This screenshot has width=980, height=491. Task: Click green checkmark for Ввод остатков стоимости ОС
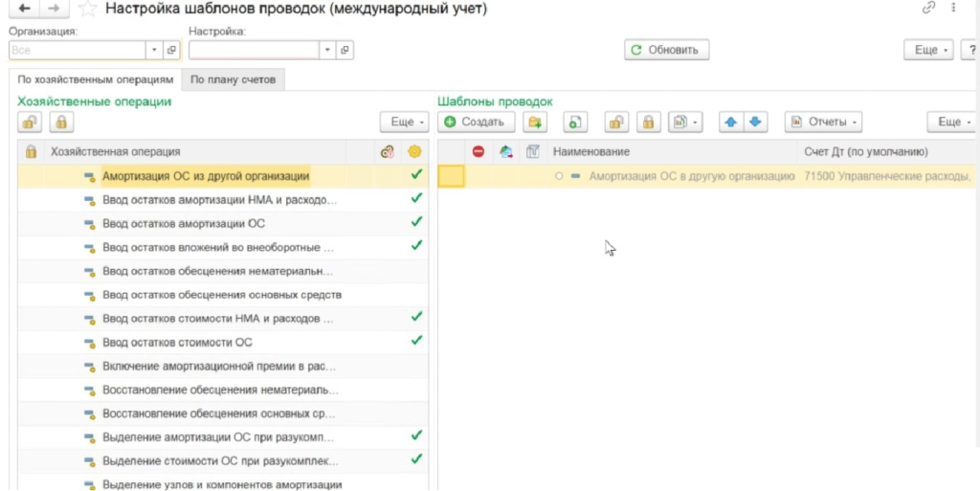[415, 340]
